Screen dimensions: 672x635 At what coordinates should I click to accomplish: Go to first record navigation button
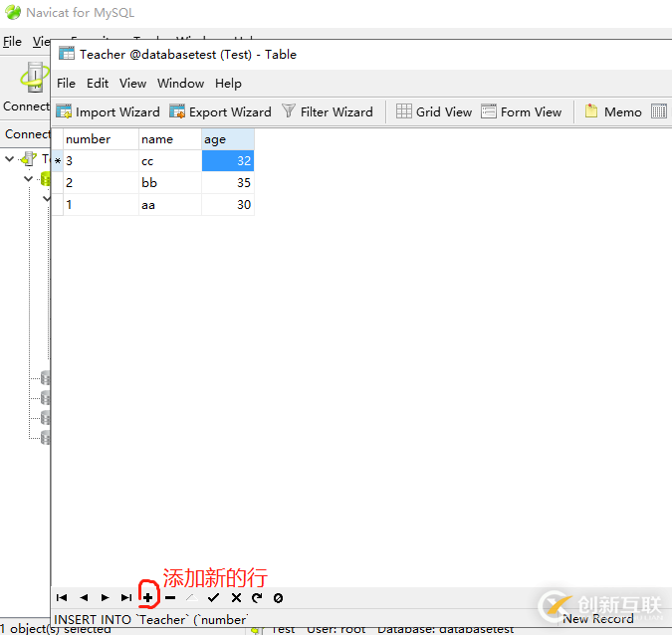coord(62,598)
